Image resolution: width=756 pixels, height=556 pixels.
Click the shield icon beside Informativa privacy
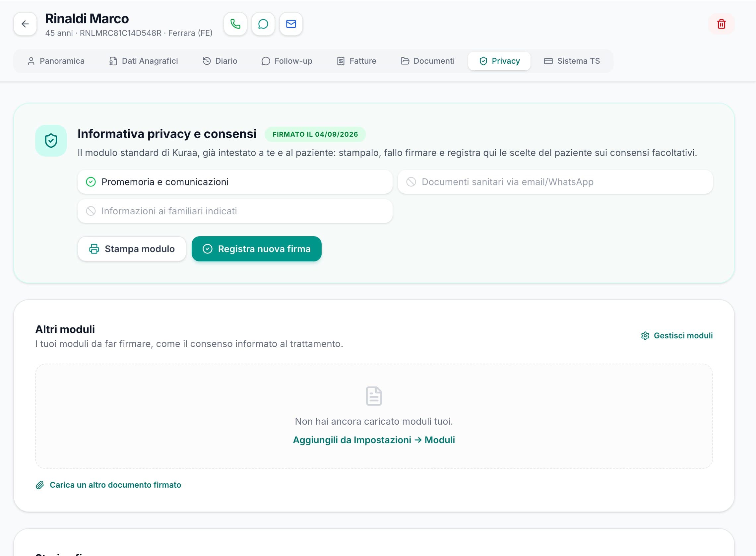pyautogui.click(x=51, y=141)
